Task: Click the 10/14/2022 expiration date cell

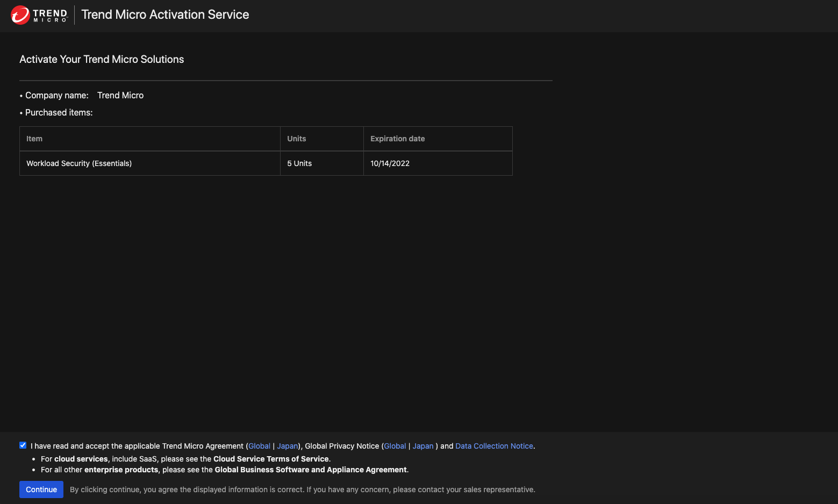Action: pyautogui.click(x=390, y=163)
